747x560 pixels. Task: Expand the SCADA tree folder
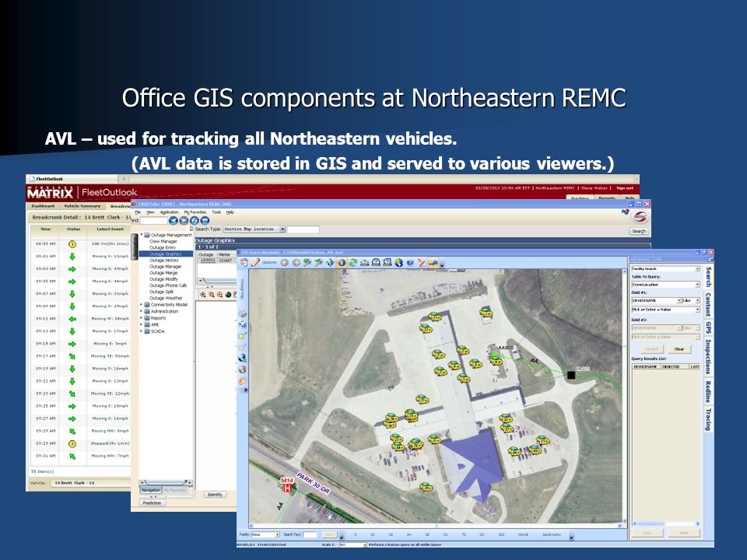(x=142, y=331)
